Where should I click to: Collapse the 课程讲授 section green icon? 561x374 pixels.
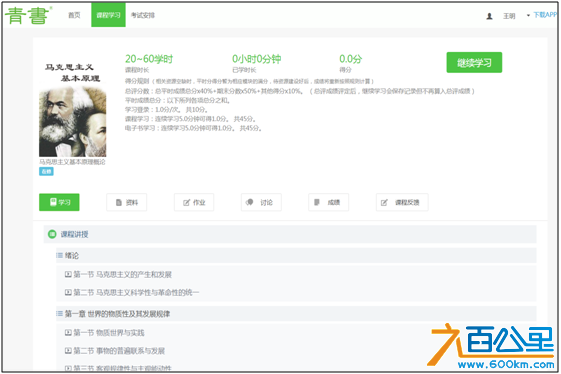pos(52,234)
